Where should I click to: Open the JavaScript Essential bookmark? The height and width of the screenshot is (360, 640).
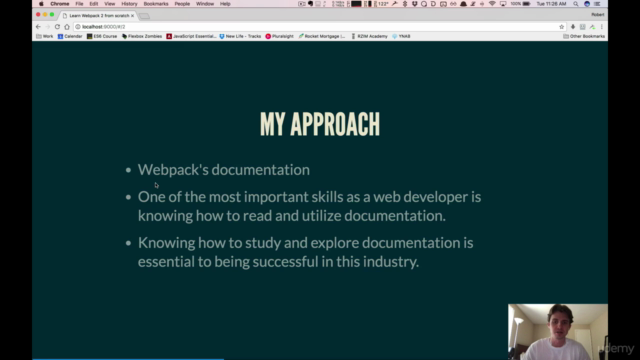pos(191,36)
